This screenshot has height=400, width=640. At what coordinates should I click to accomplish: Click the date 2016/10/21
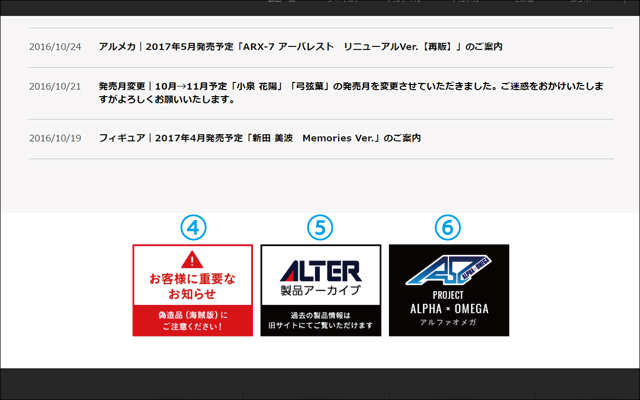[55, 87]
